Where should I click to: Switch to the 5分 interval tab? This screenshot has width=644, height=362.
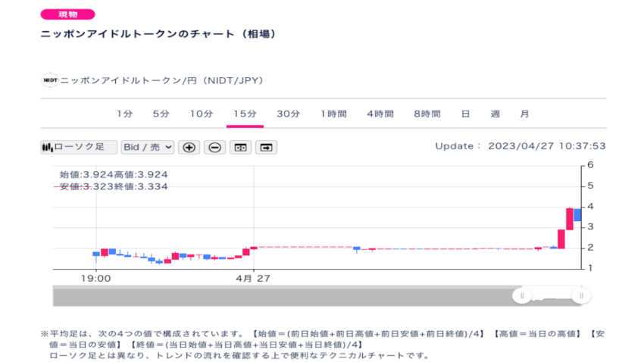click(x=161, y=114)
